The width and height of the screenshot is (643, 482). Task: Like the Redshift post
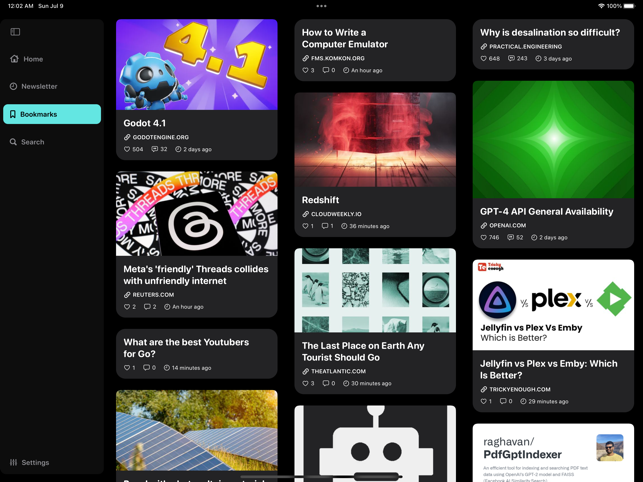tap(308, 226)
